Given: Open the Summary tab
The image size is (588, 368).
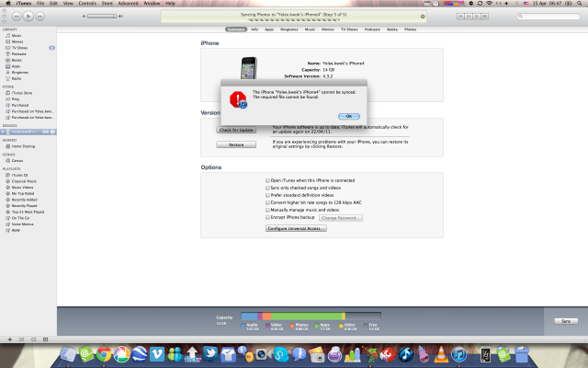Looking at the screenshot, I should point(236,29).
